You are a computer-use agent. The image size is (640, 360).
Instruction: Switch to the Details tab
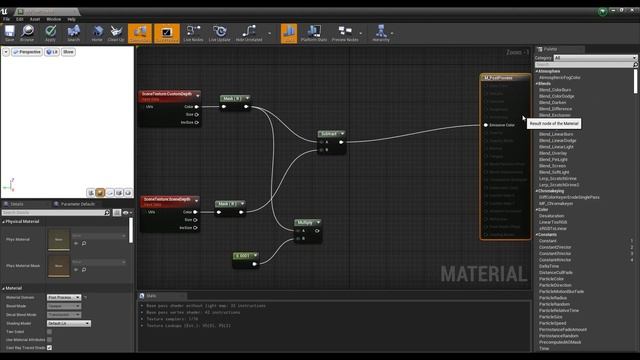pyautogui.click(x=17, y=204)
